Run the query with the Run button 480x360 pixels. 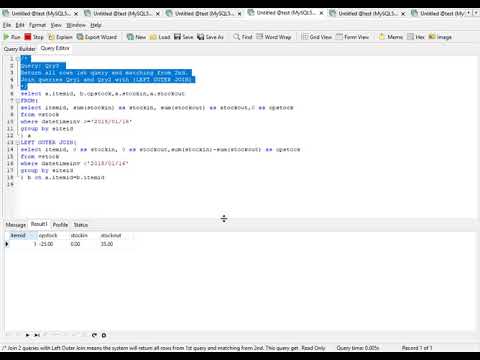[x=12, y=37]
